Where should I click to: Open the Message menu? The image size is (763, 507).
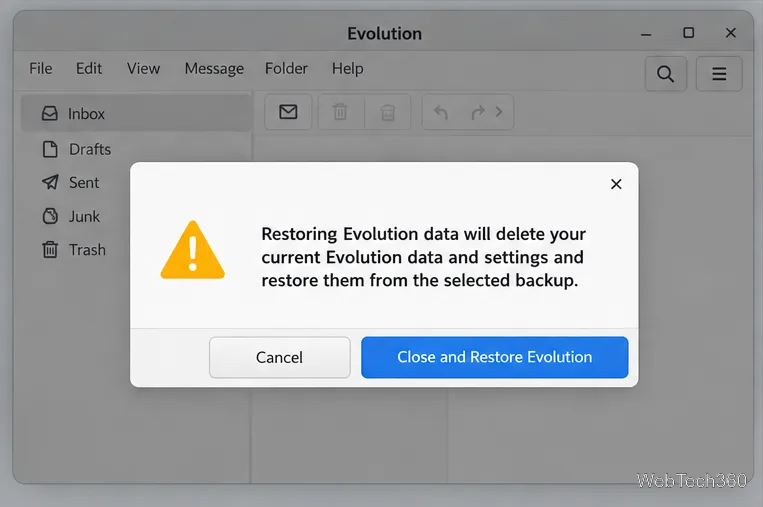(214, 69)
